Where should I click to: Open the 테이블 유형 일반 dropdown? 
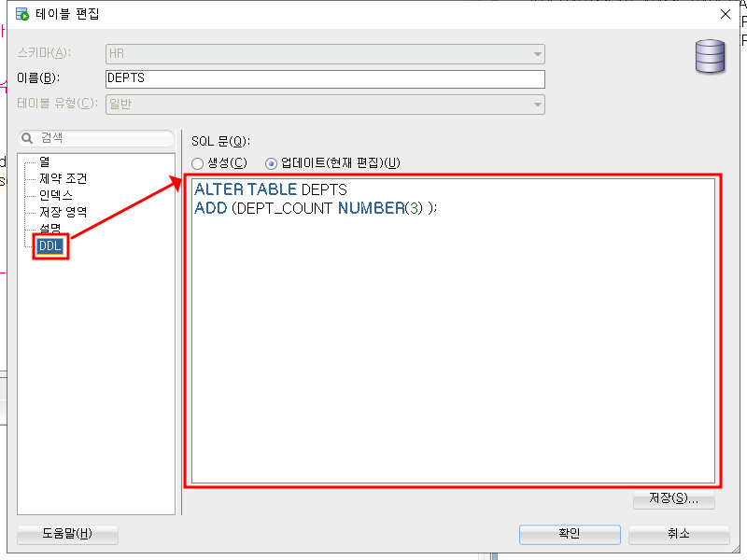pos(325,105)
